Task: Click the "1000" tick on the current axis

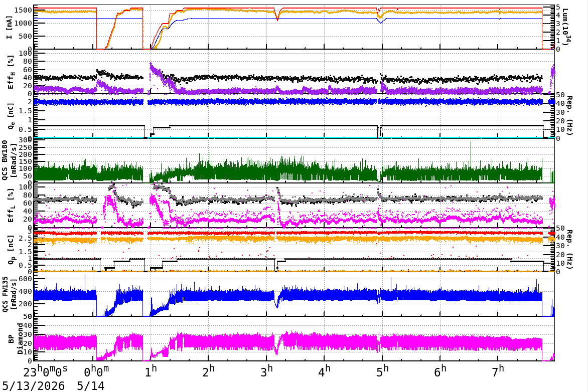Action: pos(23,23)
